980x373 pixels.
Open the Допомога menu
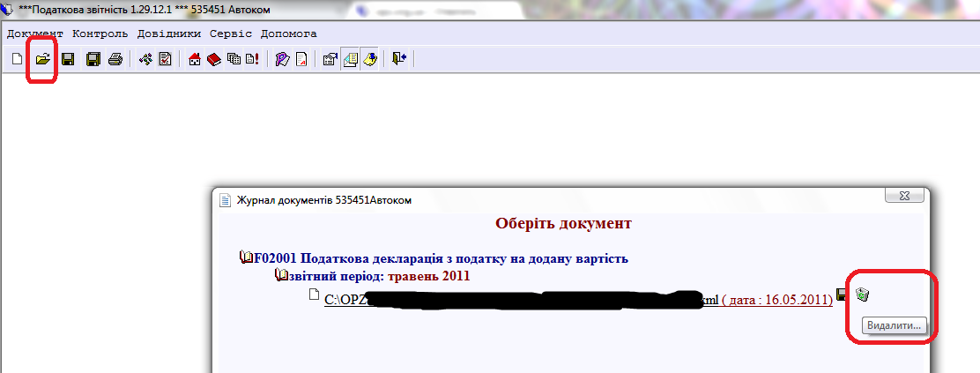[x=288, y=34]
